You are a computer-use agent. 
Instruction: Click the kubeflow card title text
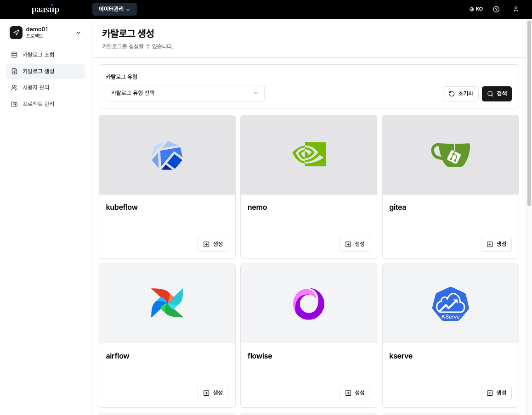coord(122,207)
